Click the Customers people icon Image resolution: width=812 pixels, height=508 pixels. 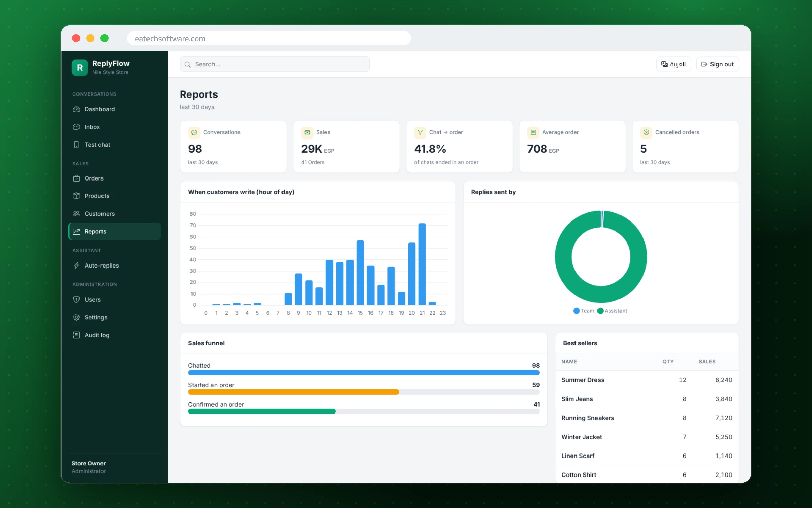[76, 214]
